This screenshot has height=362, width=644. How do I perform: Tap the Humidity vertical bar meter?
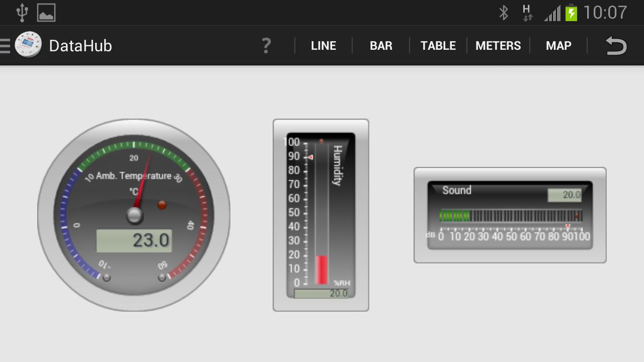[x=321, y=215]
